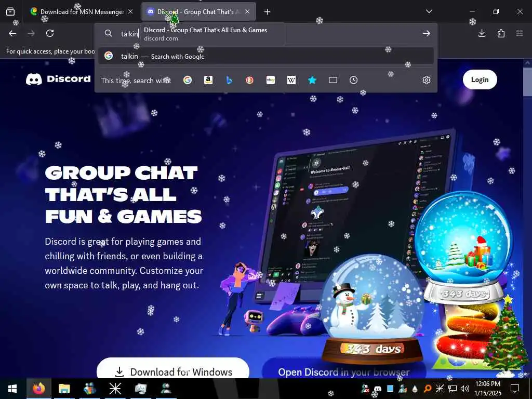
Task: Open the Windows Start menu
Action: pyautogui.click(x=12, y=389)
